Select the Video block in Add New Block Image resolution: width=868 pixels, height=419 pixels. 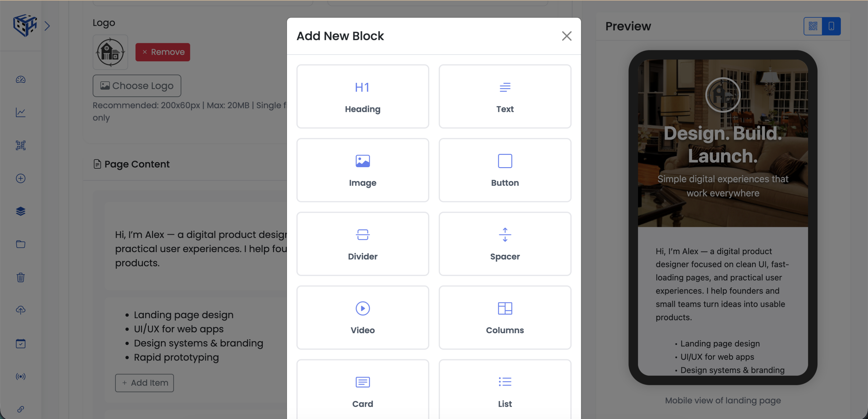point(363,317)
